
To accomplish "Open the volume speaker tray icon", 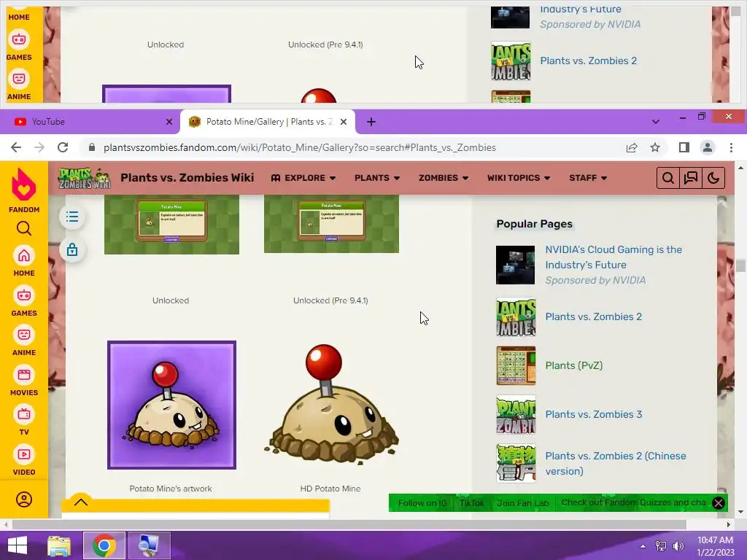I will point(678,545).
